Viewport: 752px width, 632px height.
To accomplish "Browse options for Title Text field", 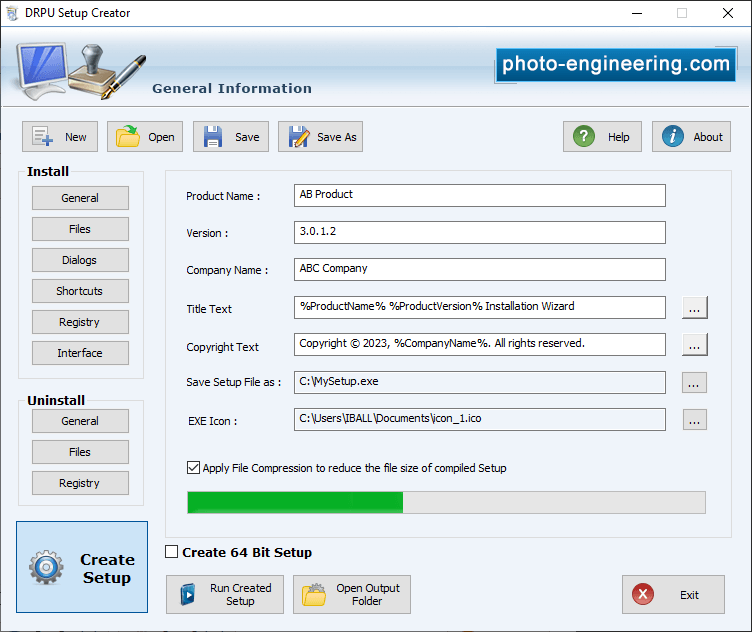I will pos(694,308).
